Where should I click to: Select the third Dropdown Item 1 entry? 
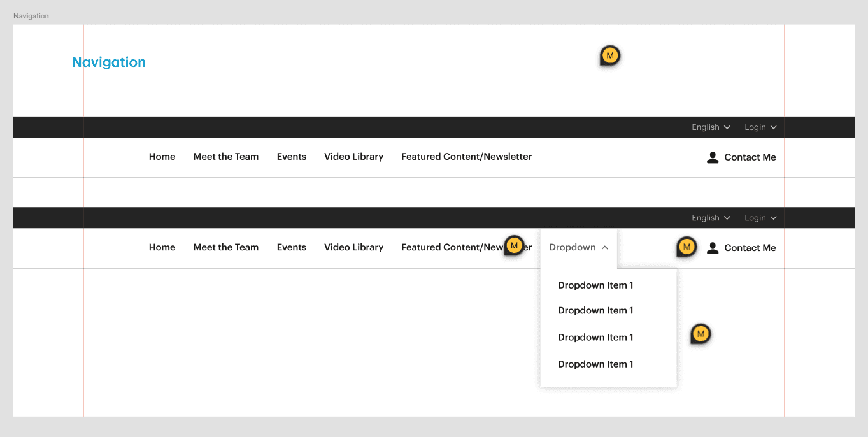point(595,338)
